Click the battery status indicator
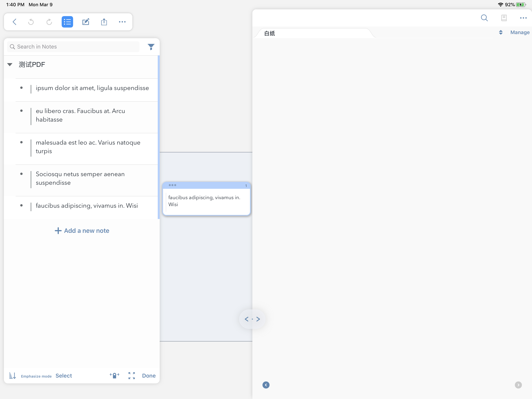Screen dimensions: 532x399 click(x=521, y=4)
